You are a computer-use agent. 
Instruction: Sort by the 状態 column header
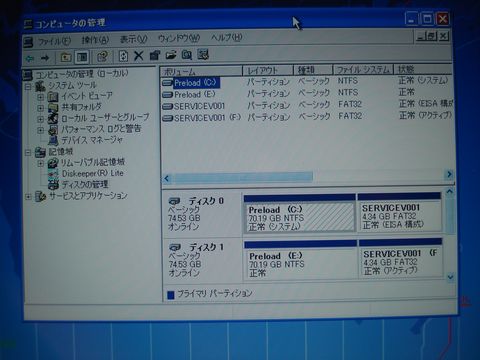point(423,69)
